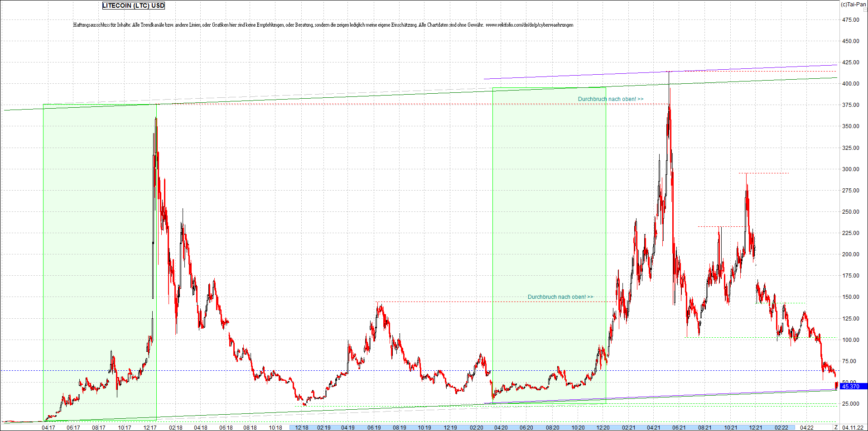This screenshot has width=868, height=431.
Task: Select the highlighted 04.21 date on the axis
Action: 653,427
